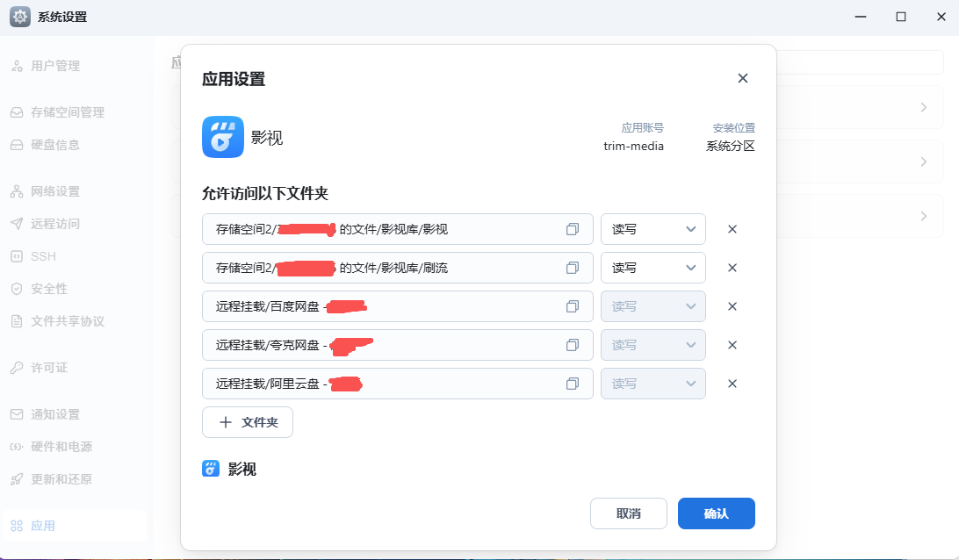Click the 系统设置 gear icon in title bar
959x560 pixels.
click(x=20, y=17)
